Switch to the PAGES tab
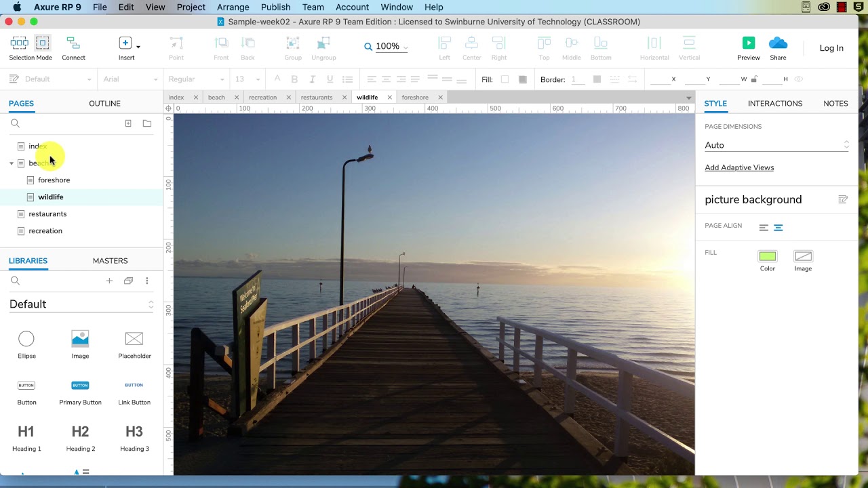Viewport: 868px width, 488px height. tap(21, 104)
